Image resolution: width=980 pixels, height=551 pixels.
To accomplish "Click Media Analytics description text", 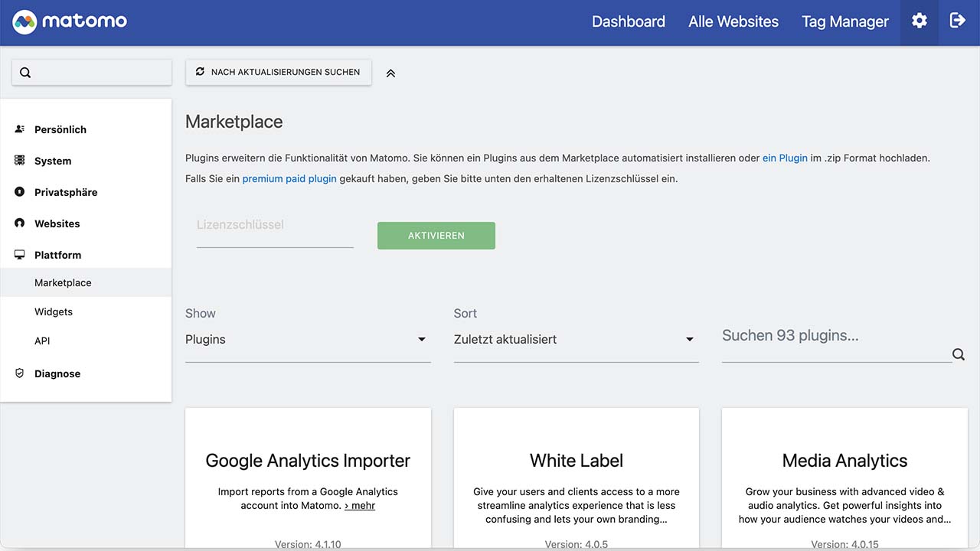I will pos(844,505).
